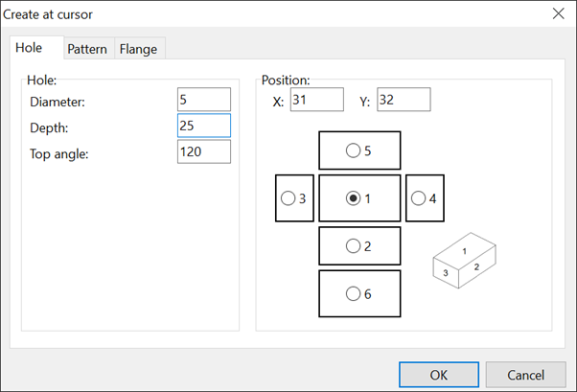This screenshot has height=392, width=577.
Task: Click into the Depth field
Action: pos(204,126)
